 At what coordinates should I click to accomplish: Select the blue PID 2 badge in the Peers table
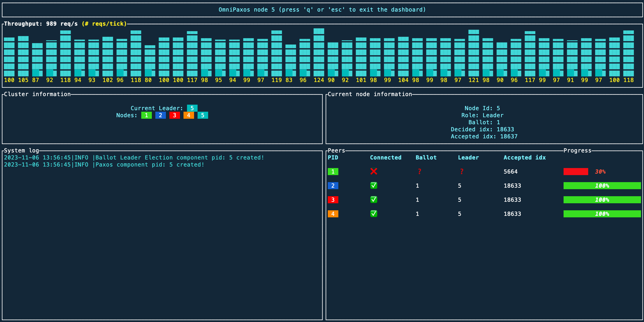(x=333, y=186)
